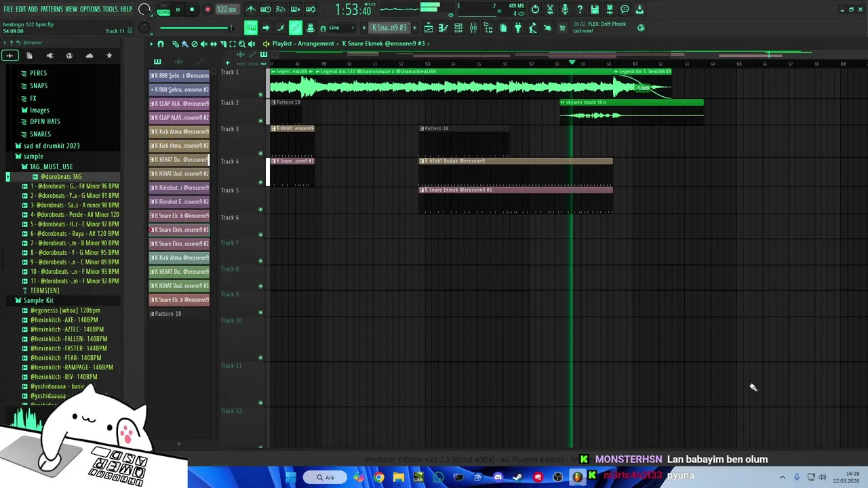
Task: Click the skywex made this audio clip
Action: [631, 112]
